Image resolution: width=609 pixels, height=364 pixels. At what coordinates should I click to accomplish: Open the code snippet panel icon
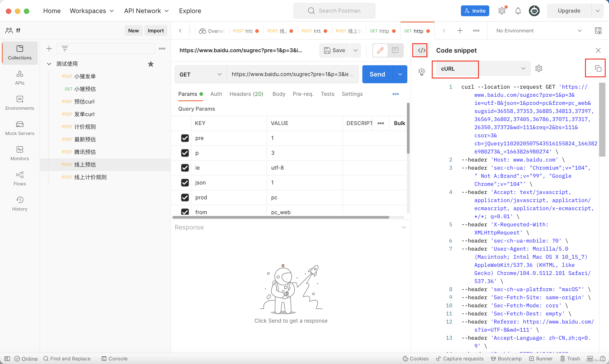coord(422,51)
